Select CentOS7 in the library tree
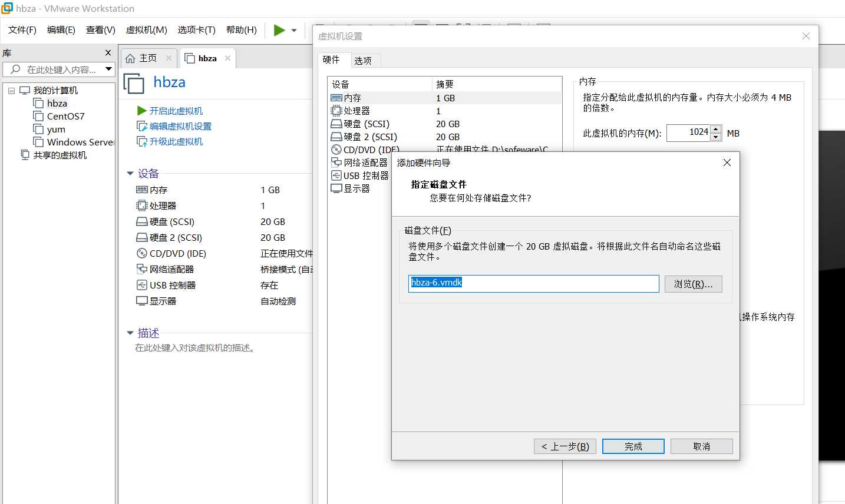The height and width of the screenshot is (504, 845). 66,116
